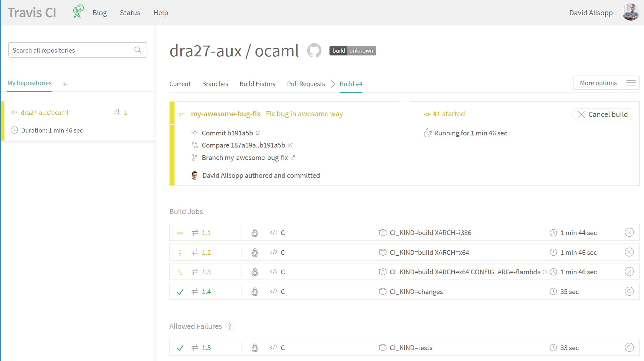Switch to the Branches tab
644x361 pixels.
pos(215,84)
